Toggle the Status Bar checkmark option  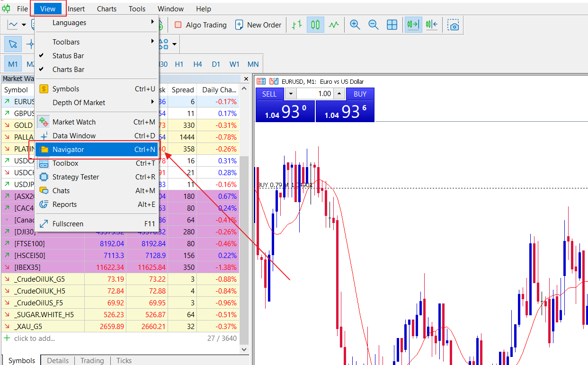(x=68, y=56)
